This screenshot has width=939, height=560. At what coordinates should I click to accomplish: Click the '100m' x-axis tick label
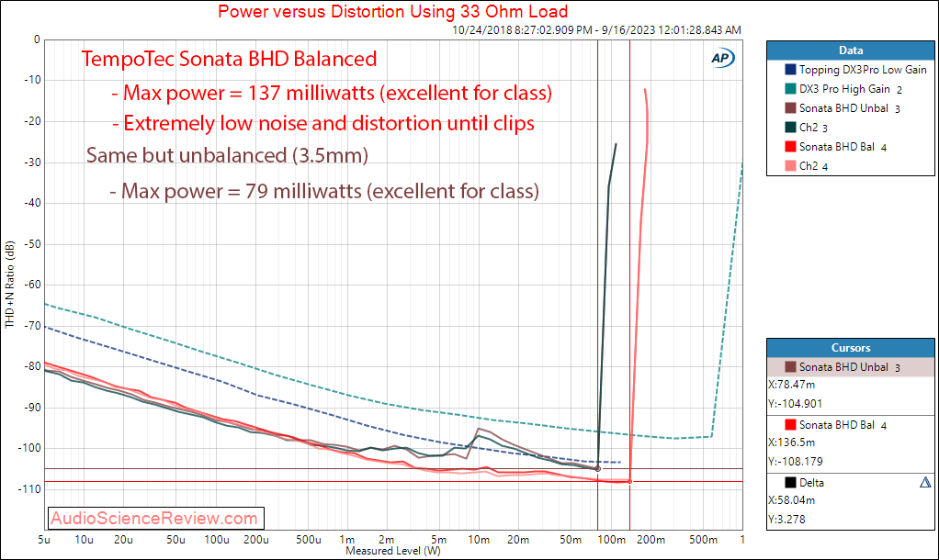(611, 540)
